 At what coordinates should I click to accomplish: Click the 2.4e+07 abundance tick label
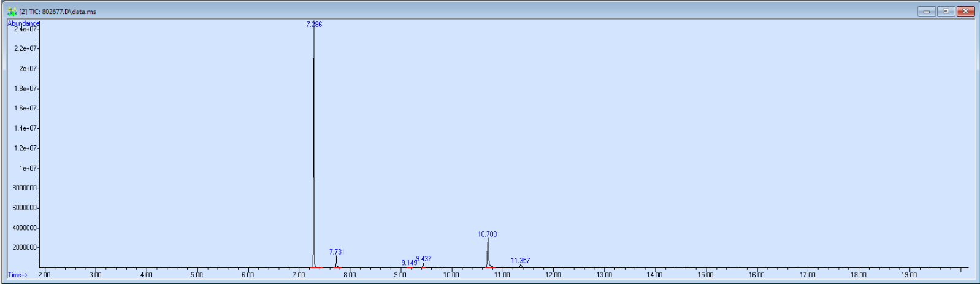[x=26, y=29]
